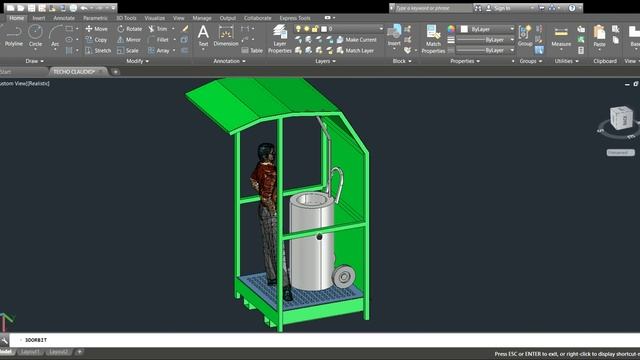Click the Group tool
Screen dimensions: 640x360
click(x=525, y=36)
